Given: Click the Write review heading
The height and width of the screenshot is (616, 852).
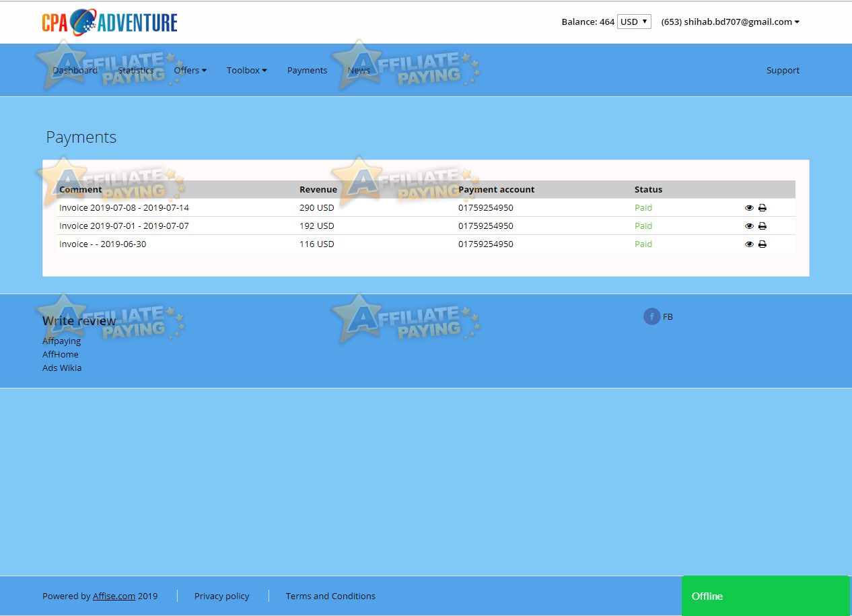Looking at the screenshot, I should tap(79, 321).
